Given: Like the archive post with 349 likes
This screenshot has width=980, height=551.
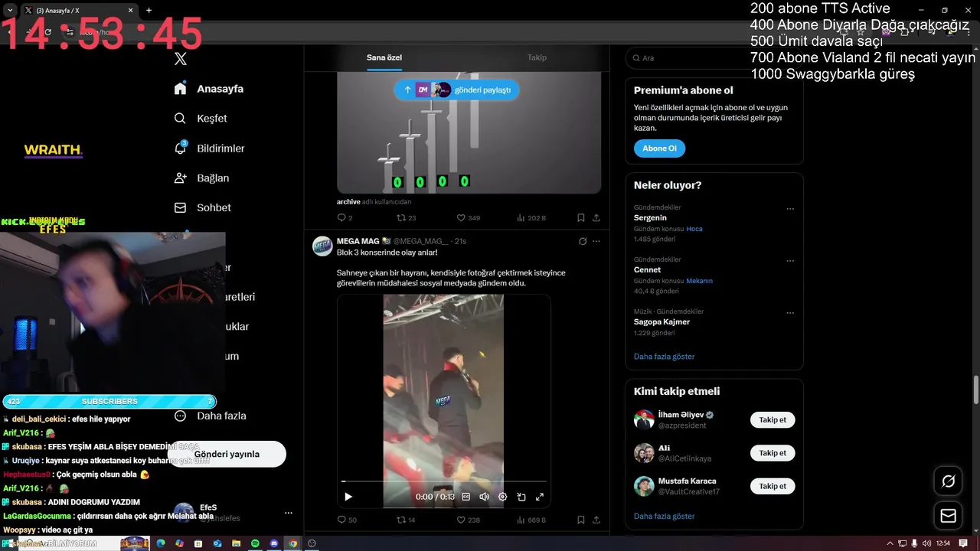Looking at the screenshot, I should [x=469, y=218].
